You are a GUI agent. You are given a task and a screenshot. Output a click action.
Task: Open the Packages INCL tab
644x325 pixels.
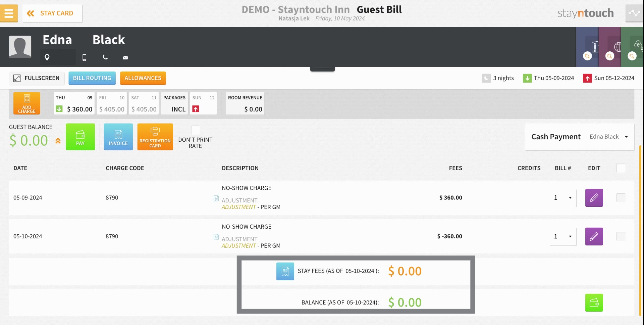174,103
